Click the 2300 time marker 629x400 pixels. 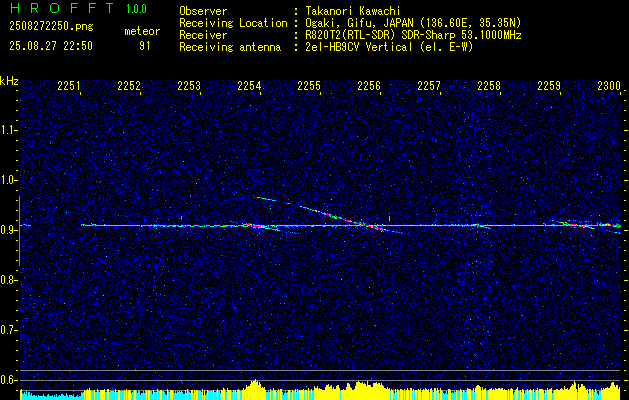[609, 85]
